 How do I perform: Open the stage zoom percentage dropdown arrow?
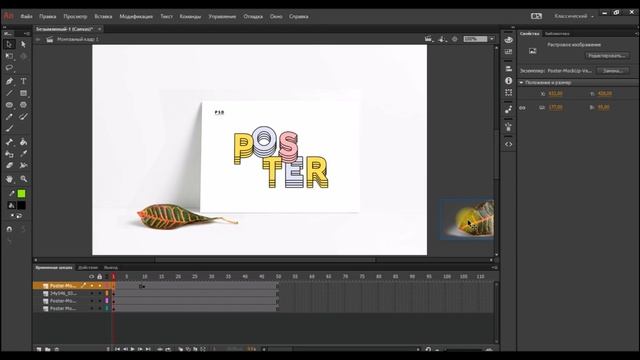492,39
